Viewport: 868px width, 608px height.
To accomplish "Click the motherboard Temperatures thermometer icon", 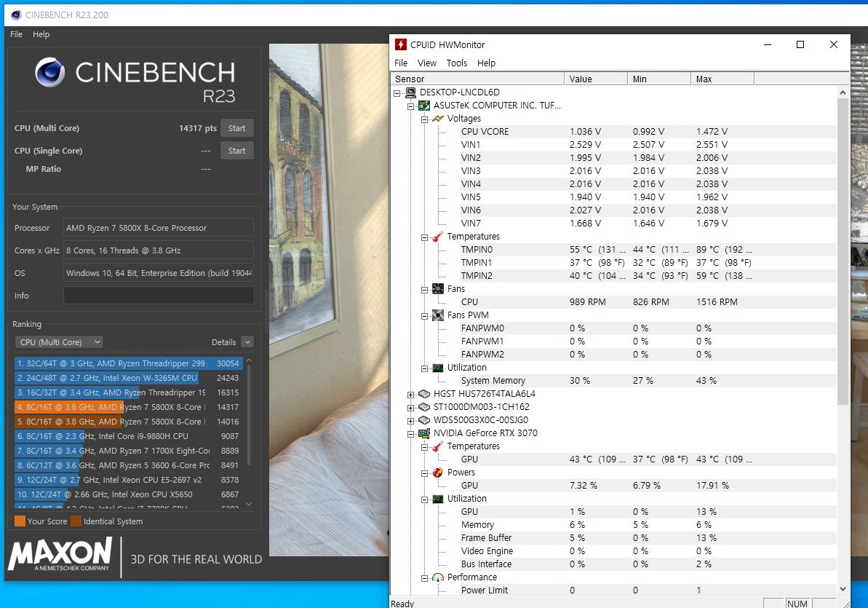I will click(438, 237).
